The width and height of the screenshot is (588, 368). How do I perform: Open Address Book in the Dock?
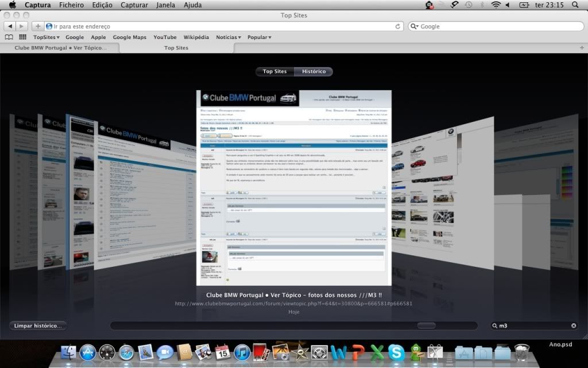click(184, 352)
